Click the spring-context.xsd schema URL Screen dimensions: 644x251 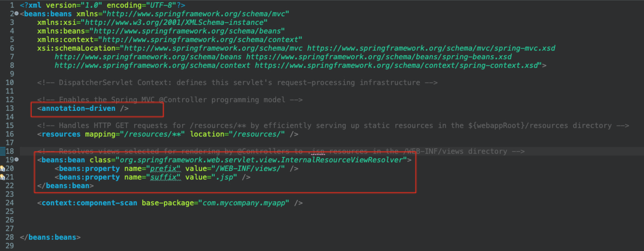(396, 65)
